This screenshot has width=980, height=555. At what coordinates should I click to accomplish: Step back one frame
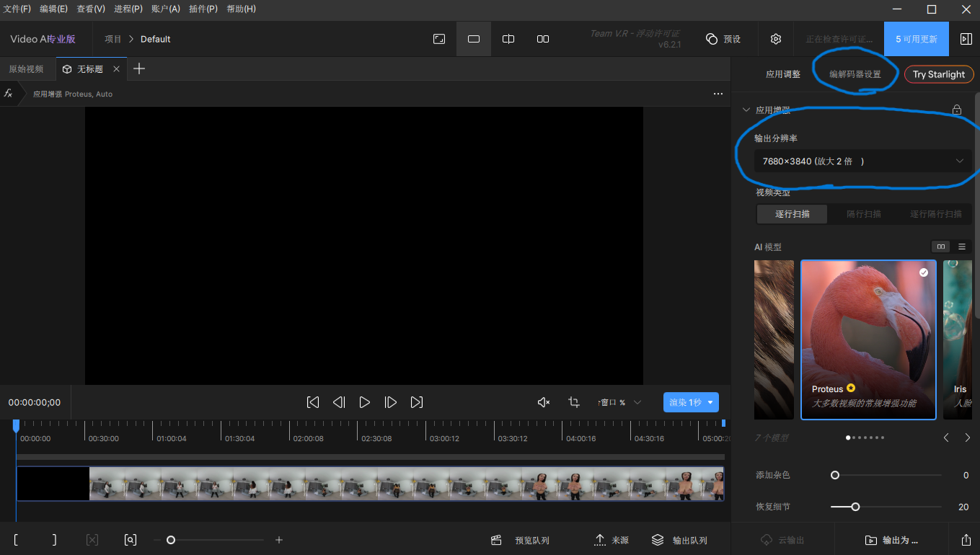point(339,402)
